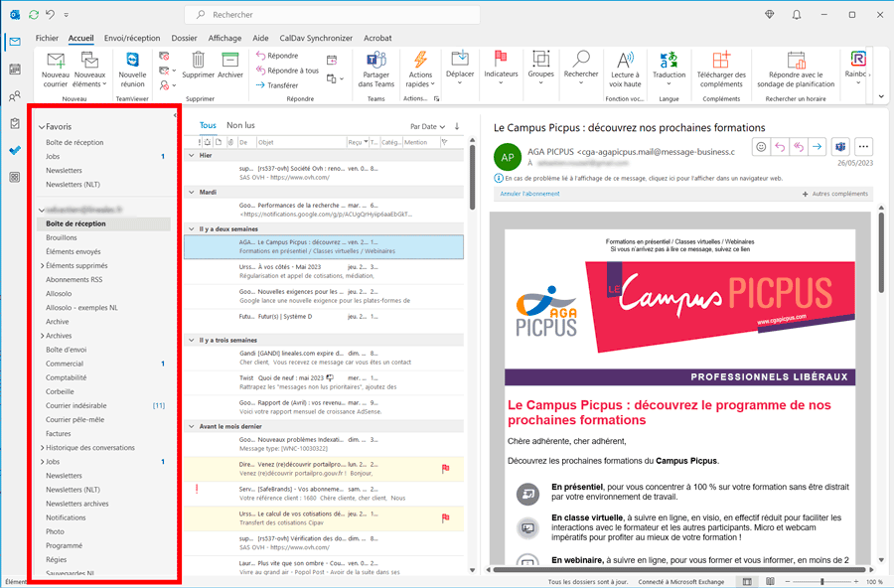The width and height of the screenshot is (894, 588).
Task: Click the zoom slider in status bar
Action: click(x=821, y=581)
